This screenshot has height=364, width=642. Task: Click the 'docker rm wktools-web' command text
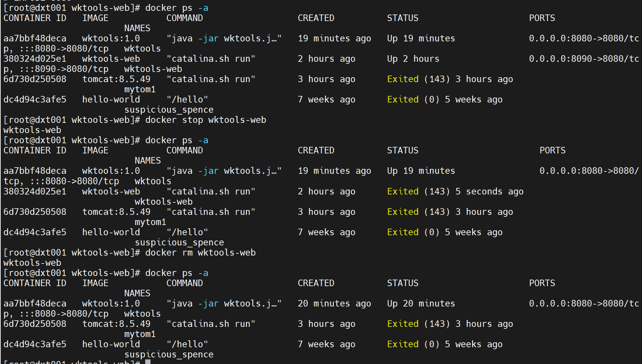(200, 253)
